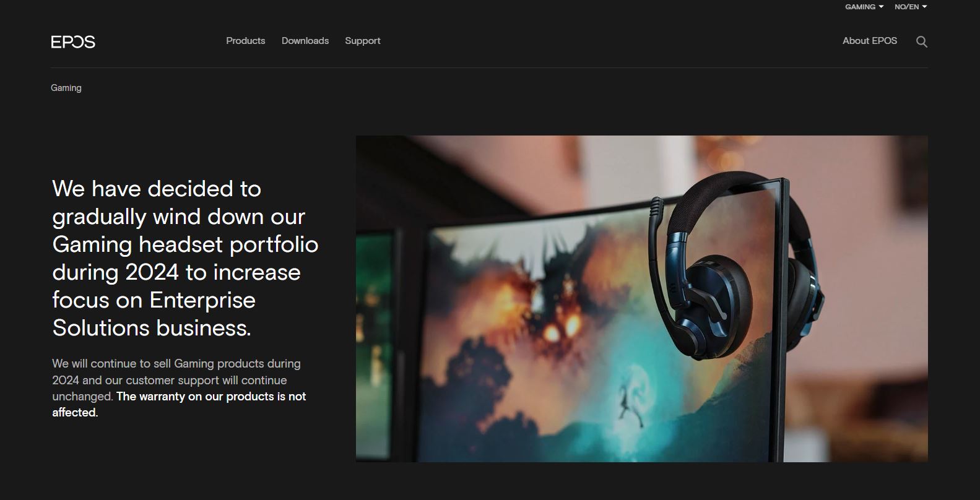This screenshot has width=980, height=500.
Task: Go to the EPOS logo home link
Action: (x=73, y=41)
